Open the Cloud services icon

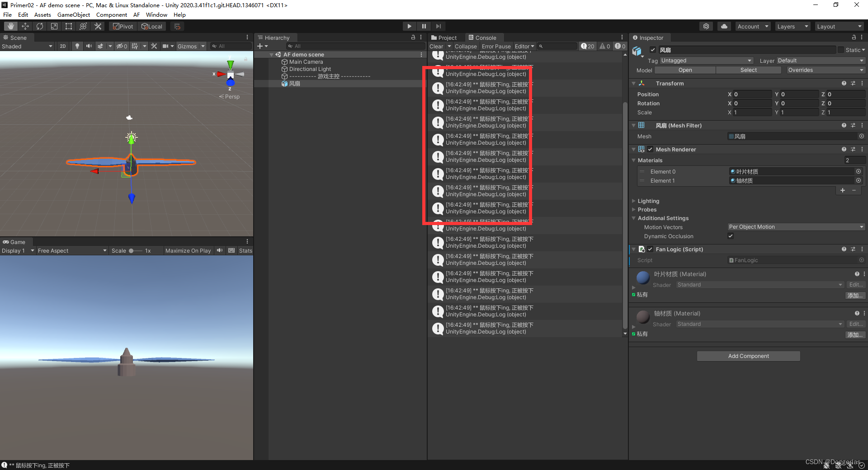point(724,26)
